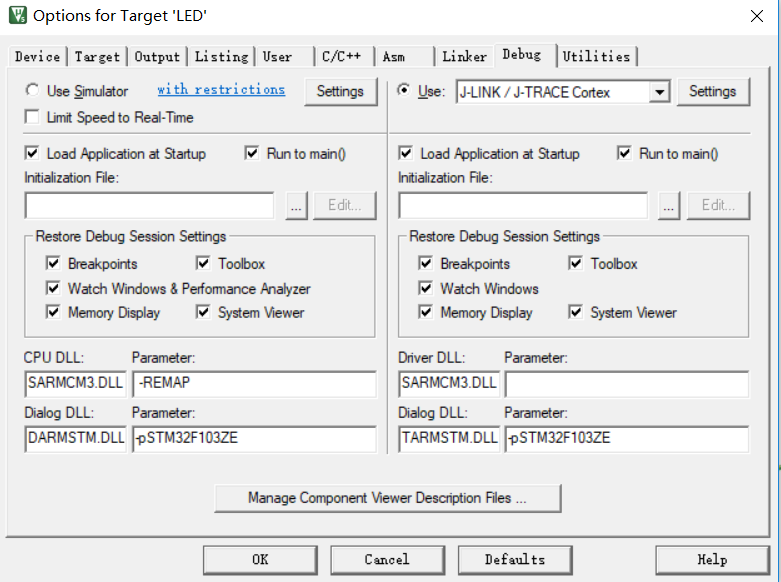Open the Utilities tab
The width and height of the screenshot is (781, 582).
(x=597, y=57)
